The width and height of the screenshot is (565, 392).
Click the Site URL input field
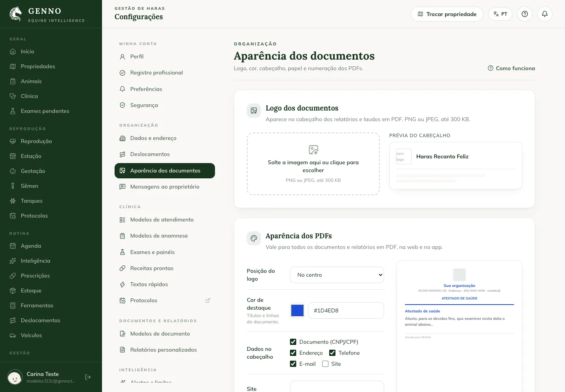click(x=337, y=387)
